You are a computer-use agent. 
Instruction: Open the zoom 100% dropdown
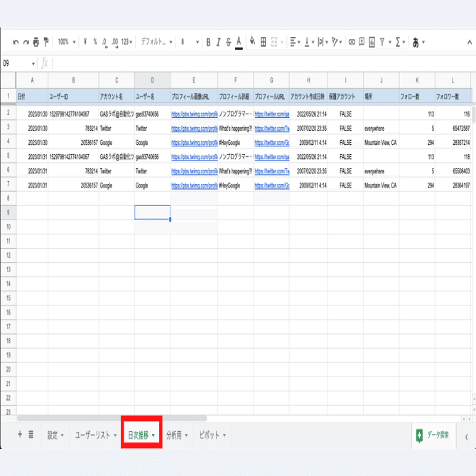point(67,42)
